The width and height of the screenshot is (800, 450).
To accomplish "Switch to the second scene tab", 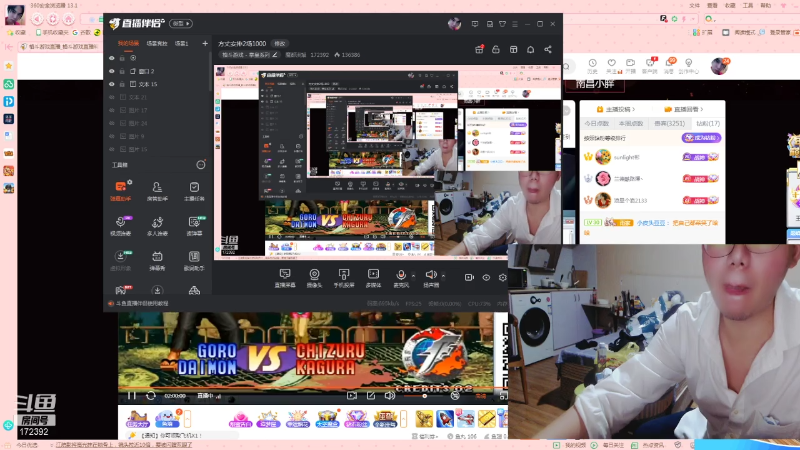I will coord(157,43).
